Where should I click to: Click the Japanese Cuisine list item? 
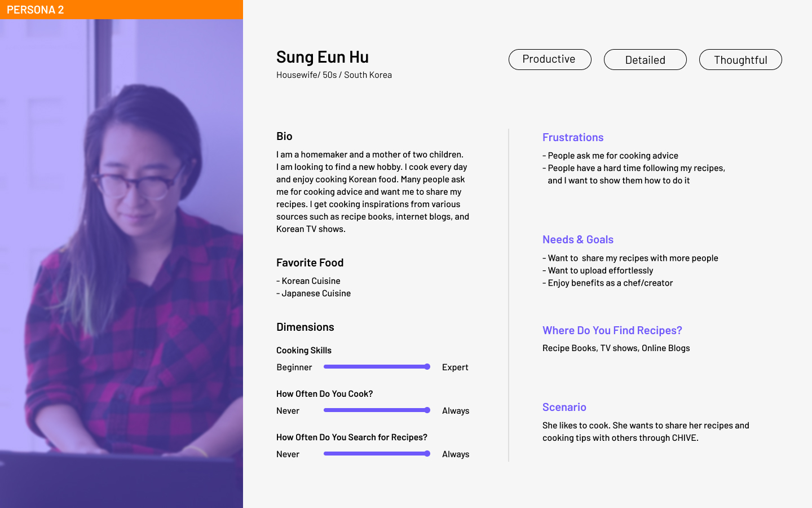[314, 294]
